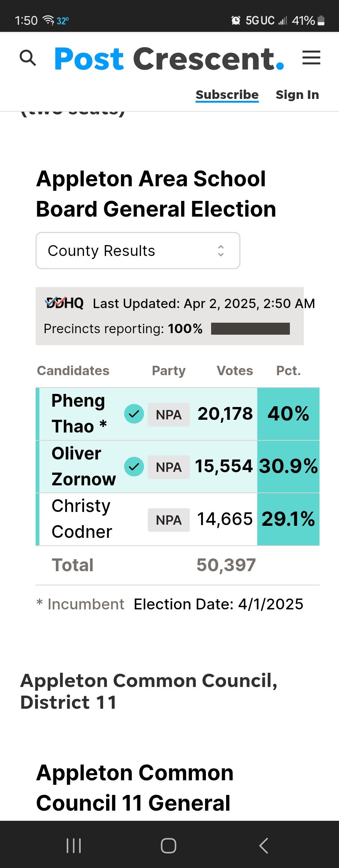
Task: Click the Subscribe link
Action: 227,95
